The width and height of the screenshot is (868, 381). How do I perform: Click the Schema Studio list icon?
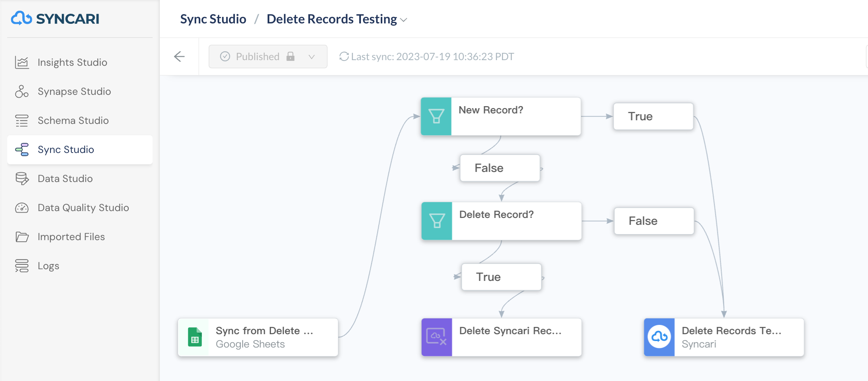(x=22, y=120)
